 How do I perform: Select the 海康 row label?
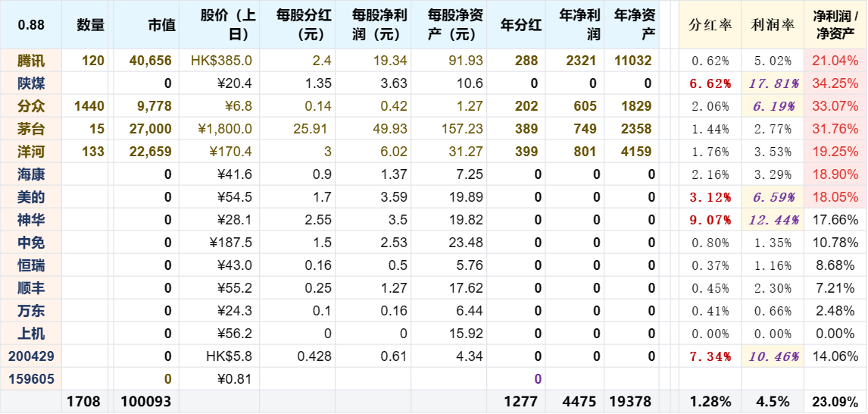coord(31,174)
